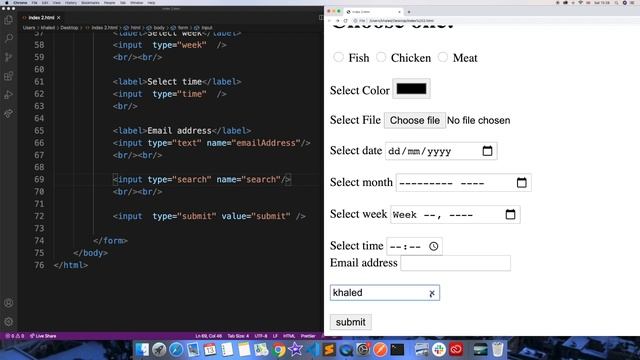640x360 pixels.
Task: Open the Search view in VS Code
Action: coord(9,38)
